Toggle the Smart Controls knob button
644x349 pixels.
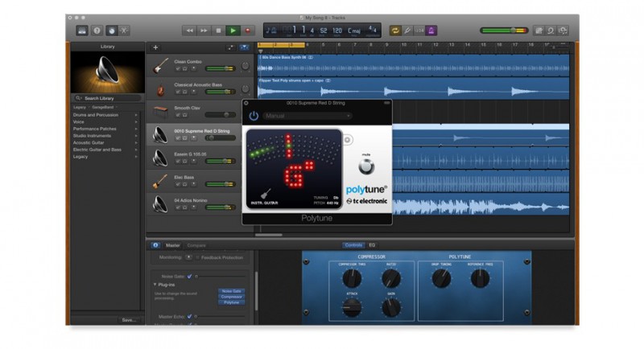pos(111,31)
